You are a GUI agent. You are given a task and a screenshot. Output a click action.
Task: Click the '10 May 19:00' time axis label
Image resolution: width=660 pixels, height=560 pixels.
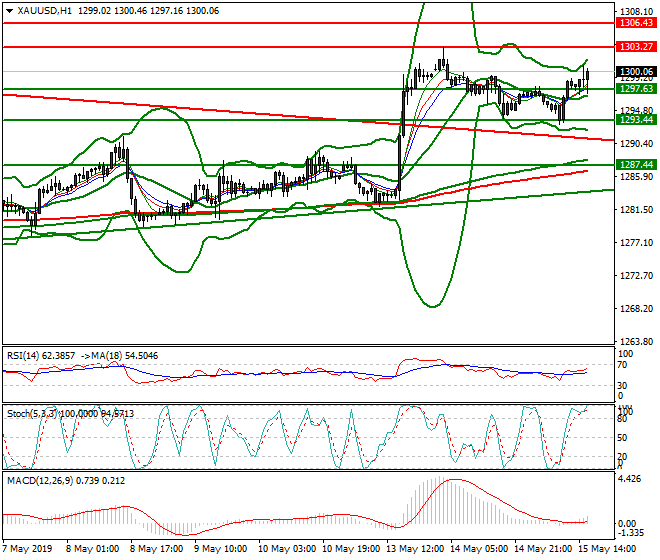pyautogui.click(x=351, y=549)
